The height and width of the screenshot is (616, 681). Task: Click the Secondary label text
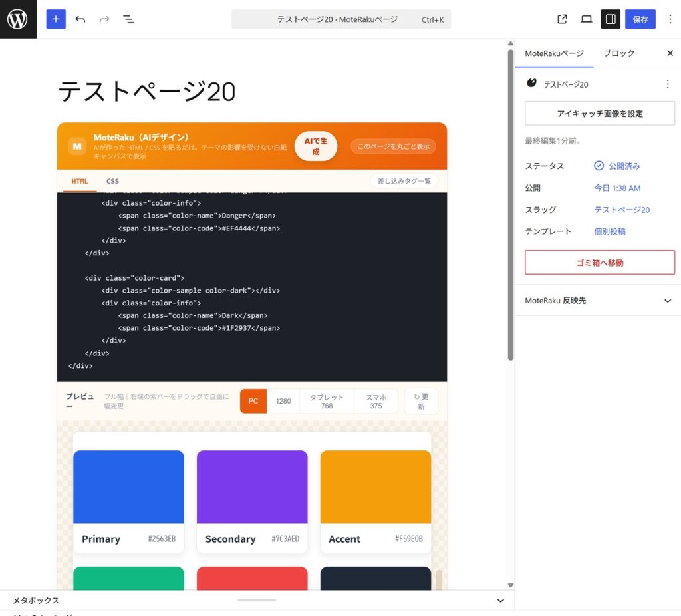230,539
